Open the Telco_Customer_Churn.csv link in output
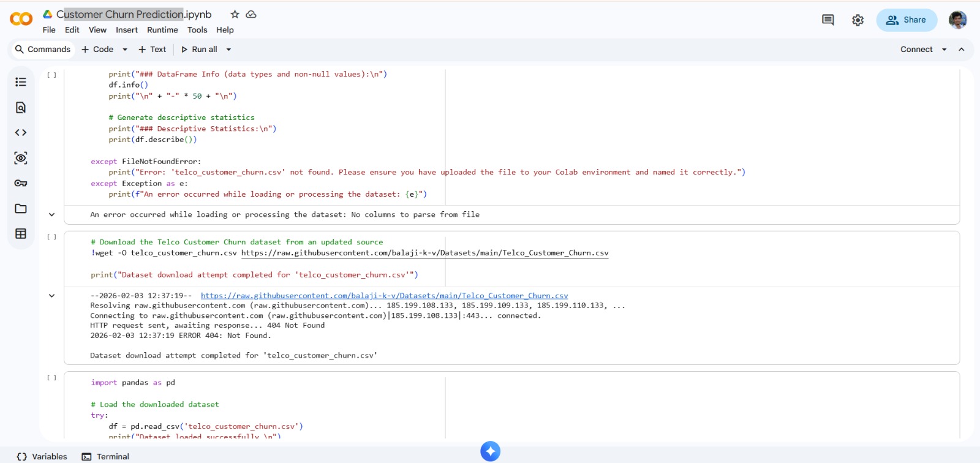The width and height of the screenshot is (980, 463). click(x=384, y=296)
